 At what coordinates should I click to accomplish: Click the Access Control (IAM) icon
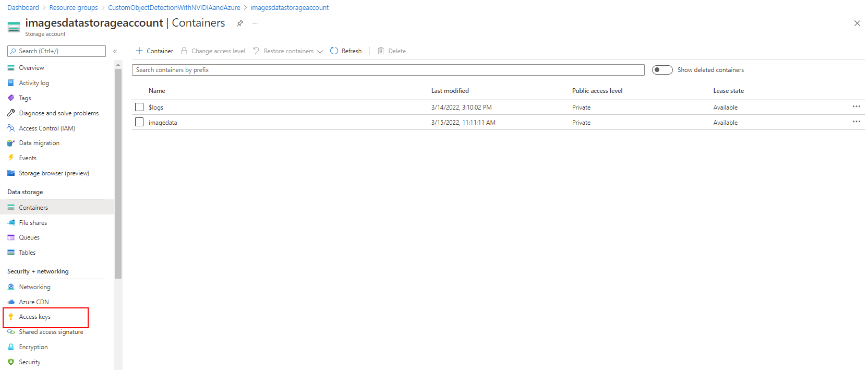coord(11,128)
